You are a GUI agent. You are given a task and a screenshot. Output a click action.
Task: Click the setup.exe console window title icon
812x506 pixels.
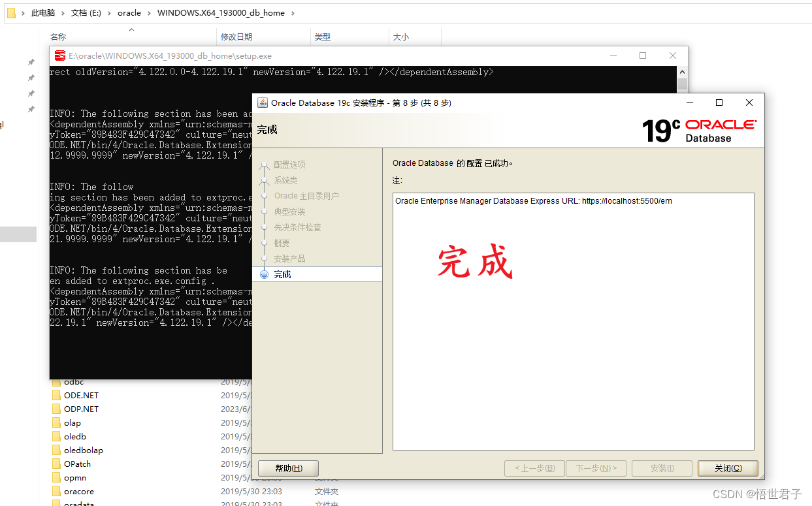click(x=60, y=56)
